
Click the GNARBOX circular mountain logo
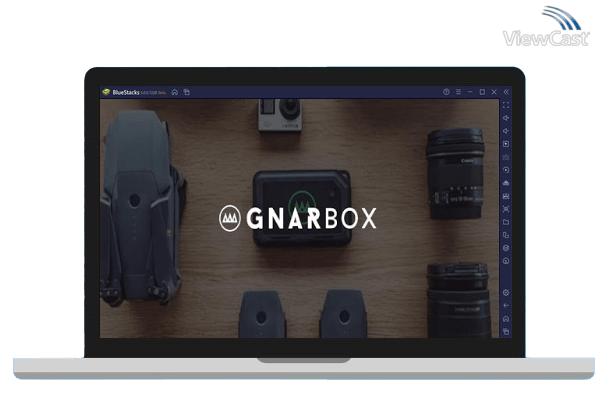[x=230, y=218]
